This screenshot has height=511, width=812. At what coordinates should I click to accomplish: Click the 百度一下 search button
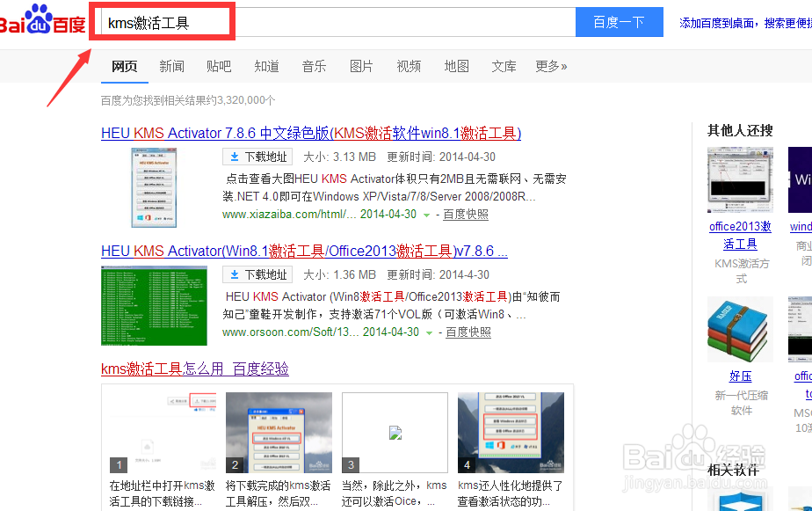coord(619,22)
